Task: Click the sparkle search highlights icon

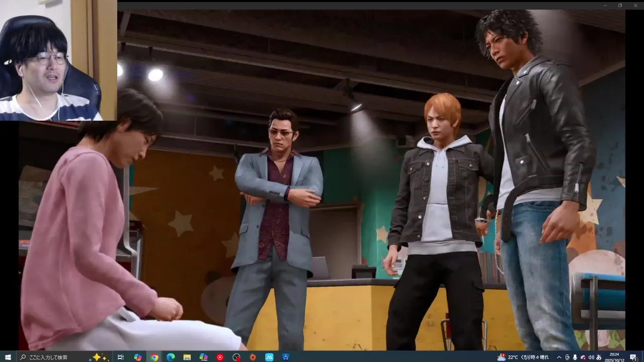Action: point(100,357)
